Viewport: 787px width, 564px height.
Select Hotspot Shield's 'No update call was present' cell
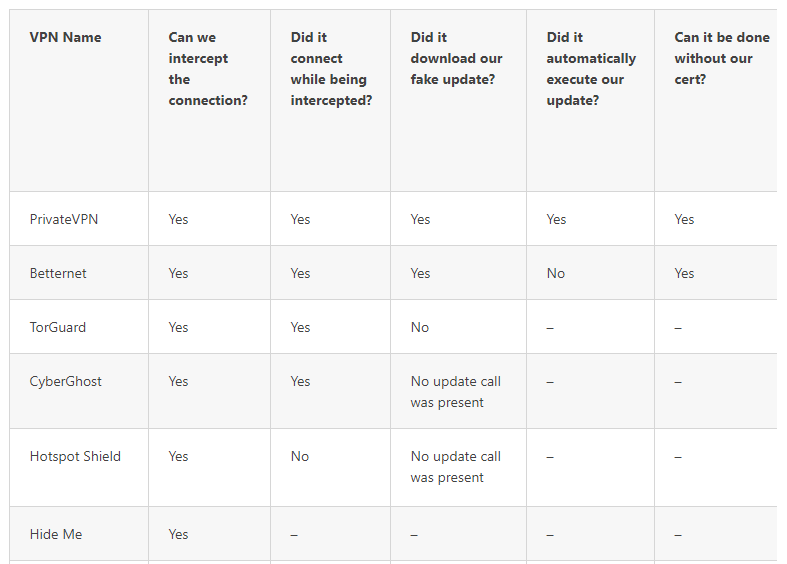(456, 467)
